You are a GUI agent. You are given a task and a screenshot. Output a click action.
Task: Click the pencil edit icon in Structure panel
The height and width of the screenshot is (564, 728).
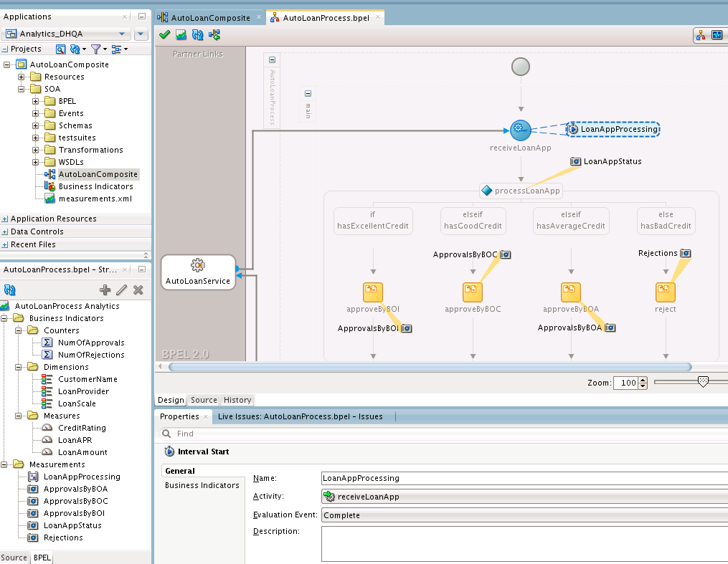pos(122,290)
